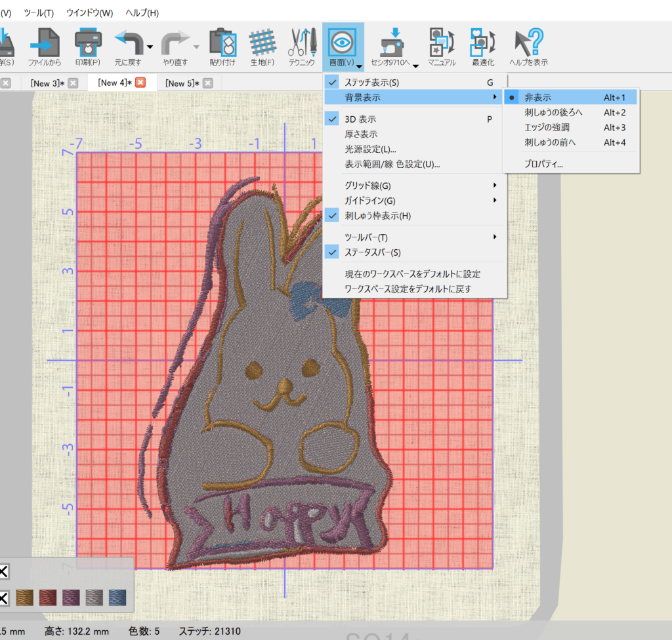Select the 非表示 background radio option

(537, 98)
